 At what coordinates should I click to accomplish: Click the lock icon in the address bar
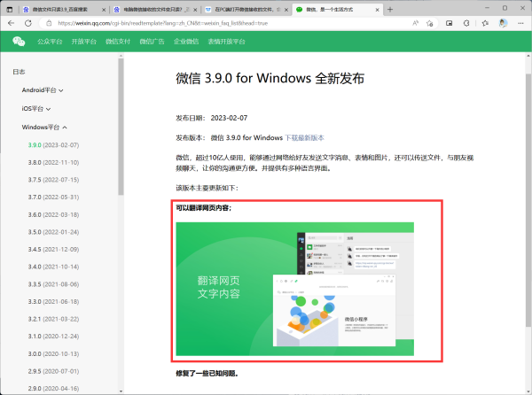[51, 22]
